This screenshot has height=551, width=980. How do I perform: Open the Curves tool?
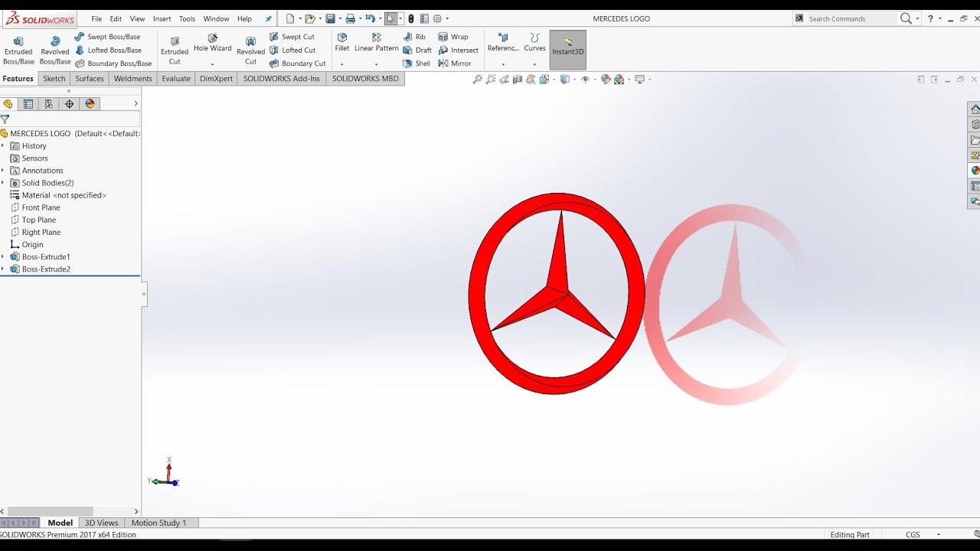click(534, 43)
